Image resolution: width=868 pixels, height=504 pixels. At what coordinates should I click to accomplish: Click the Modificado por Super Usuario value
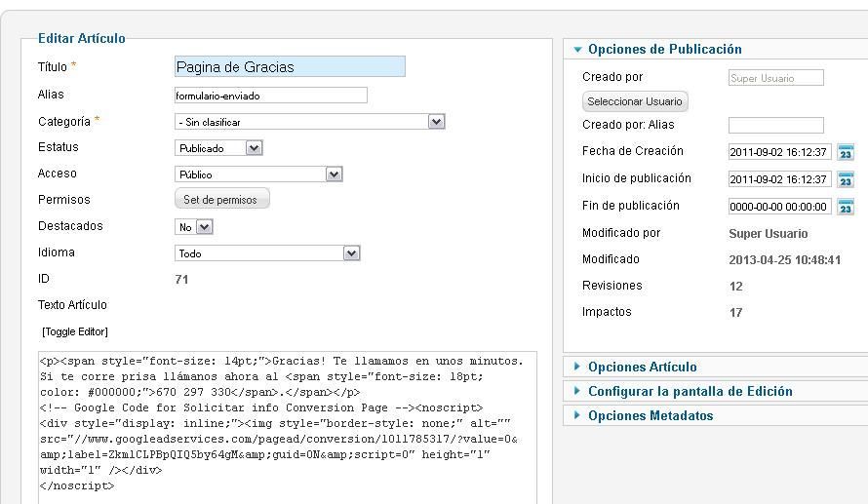pos(768,233)
